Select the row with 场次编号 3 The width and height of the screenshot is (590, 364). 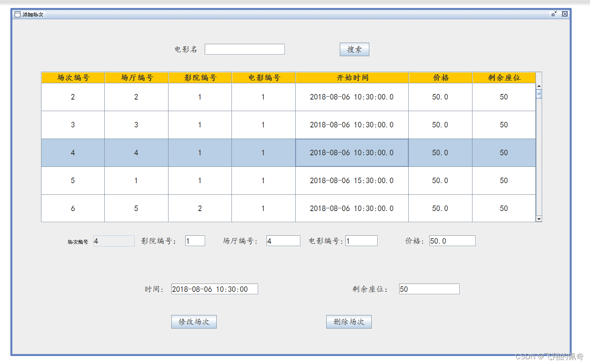288,125
